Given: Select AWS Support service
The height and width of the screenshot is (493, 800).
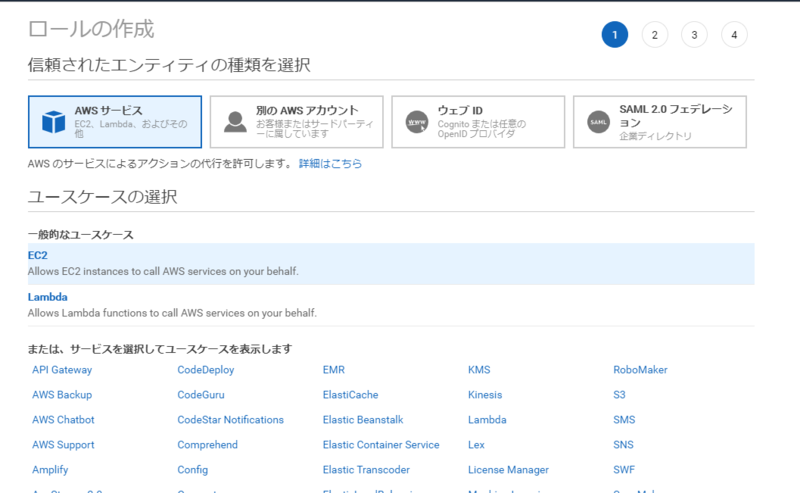Looking at the screenshot, I should pos(63,445).
